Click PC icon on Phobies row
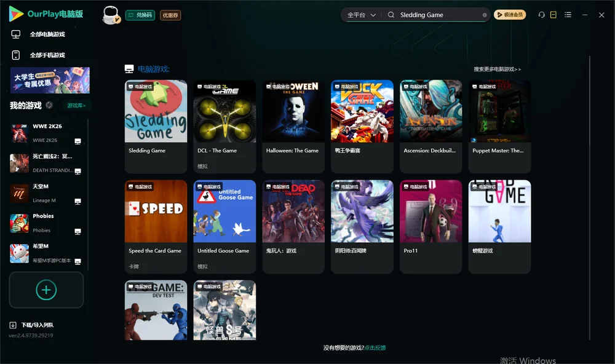Screen dimensions: 615x364 (x=77, y=232)
